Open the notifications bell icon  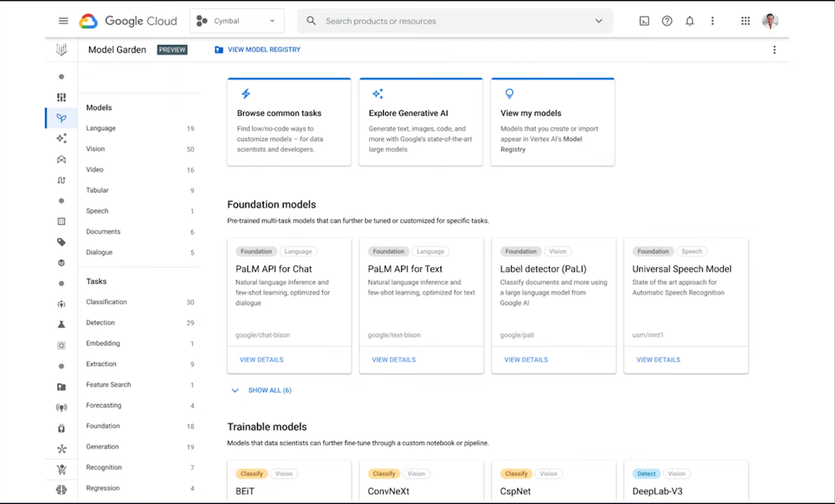tap(690, 21)
